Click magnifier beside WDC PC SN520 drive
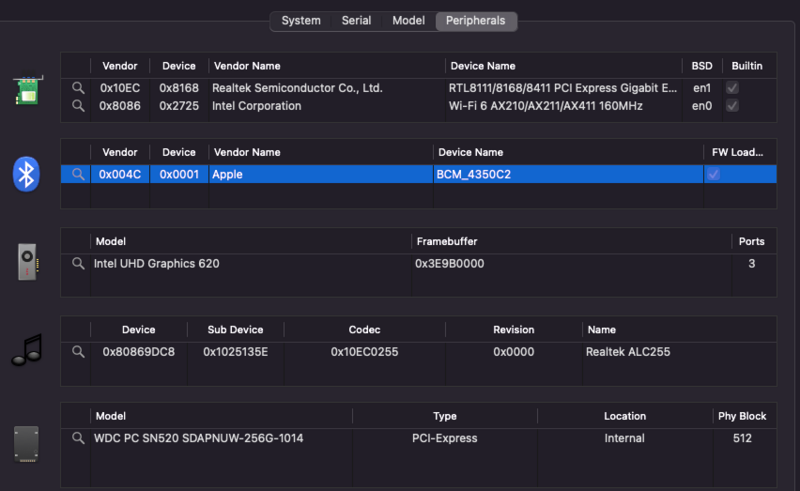Viewport: 800px width, 491px height. tap(77, 438)
